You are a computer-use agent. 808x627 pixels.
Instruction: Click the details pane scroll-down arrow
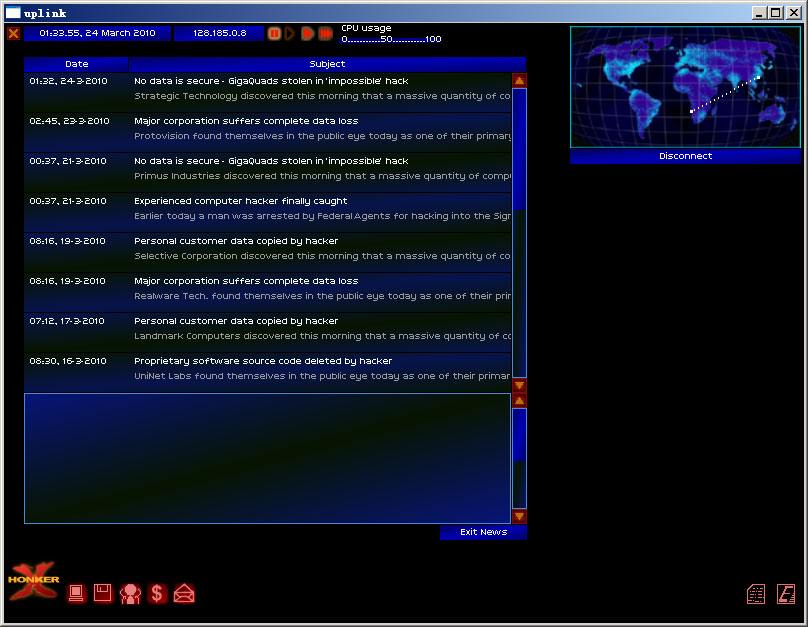click(519, 516)
